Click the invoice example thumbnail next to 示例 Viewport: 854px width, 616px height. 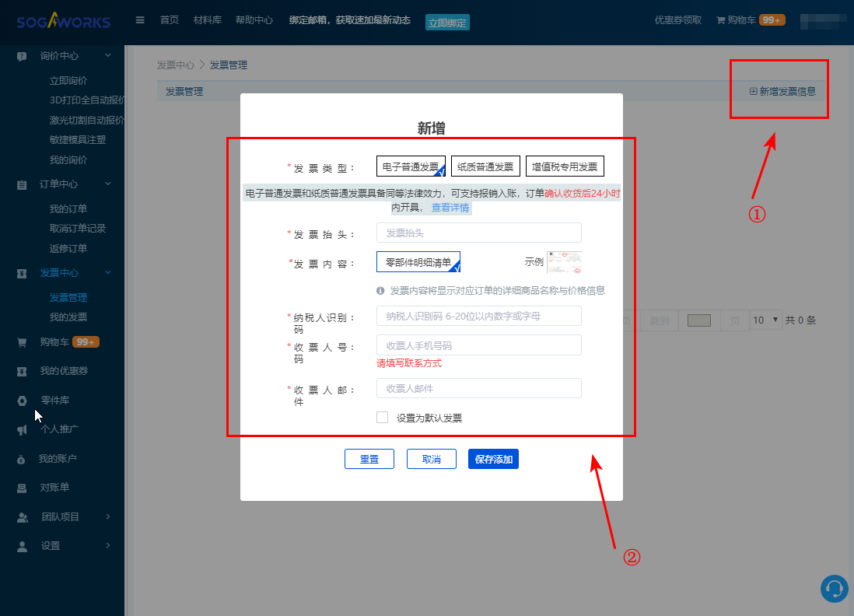coord(564,262)
